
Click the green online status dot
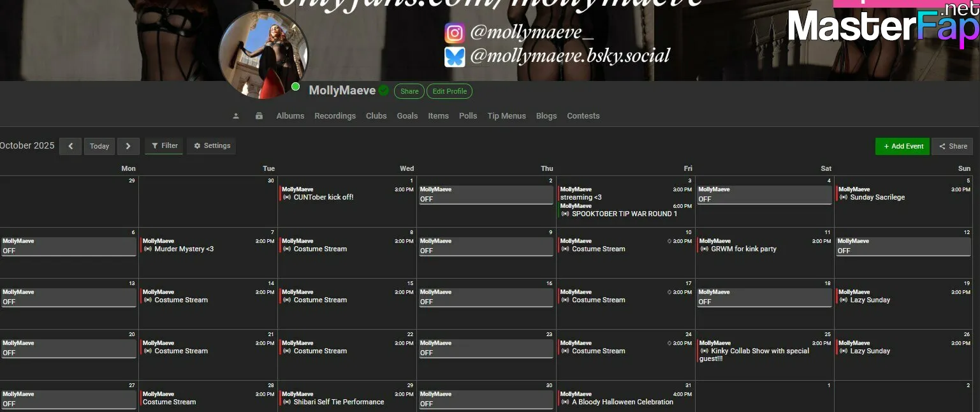click(295, 87)
